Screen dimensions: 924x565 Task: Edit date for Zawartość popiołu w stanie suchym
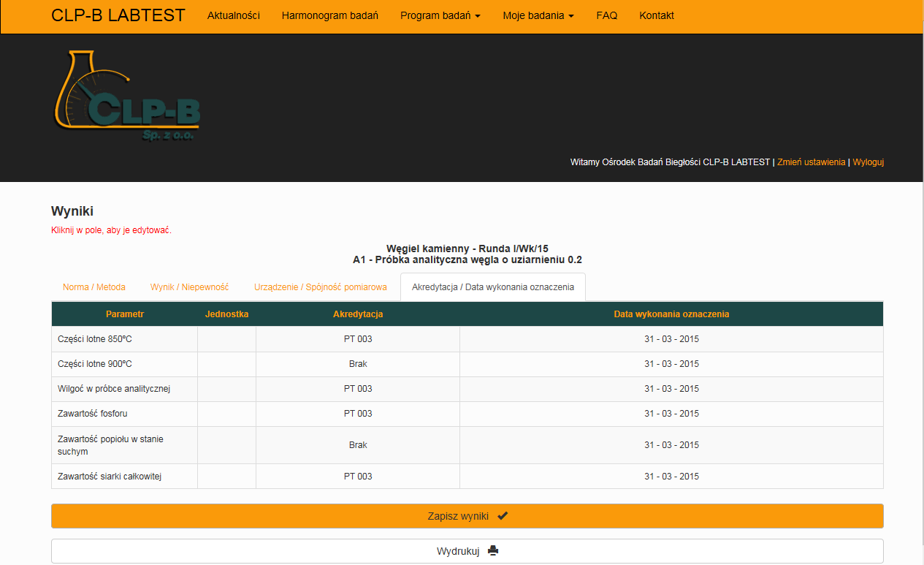point(671,445)
